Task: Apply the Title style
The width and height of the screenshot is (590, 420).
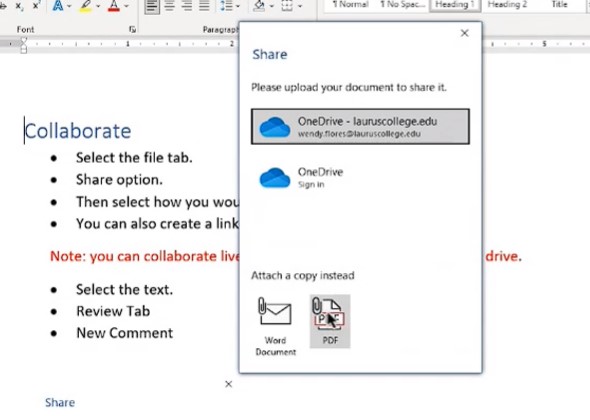Action: pyautogui.click(x=559, y=5)
